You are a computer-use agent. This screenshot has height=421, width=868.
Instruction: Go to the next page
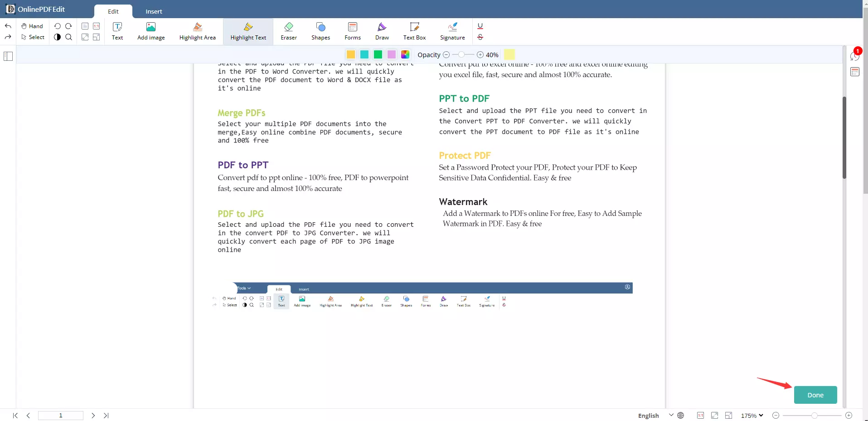tap(93, 416)
